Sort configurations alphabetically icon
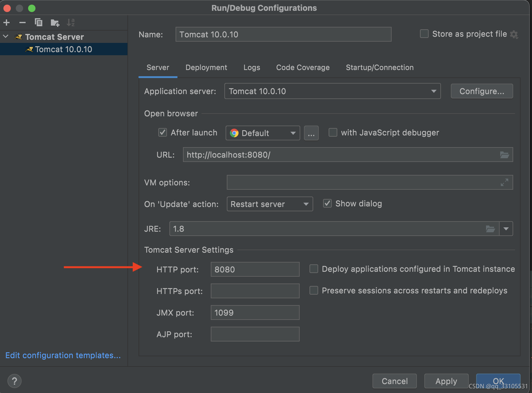This screenshot has width=532, height=393. point(71,23)
